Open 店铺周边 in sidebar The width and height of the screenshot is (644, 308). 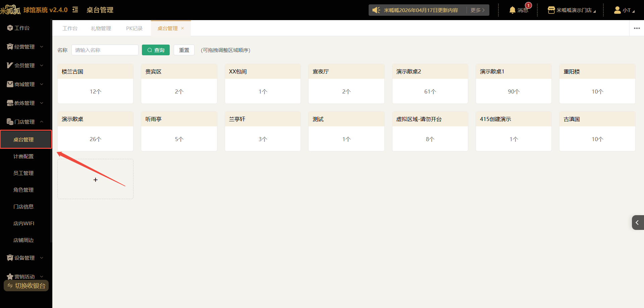coord(23,240)
